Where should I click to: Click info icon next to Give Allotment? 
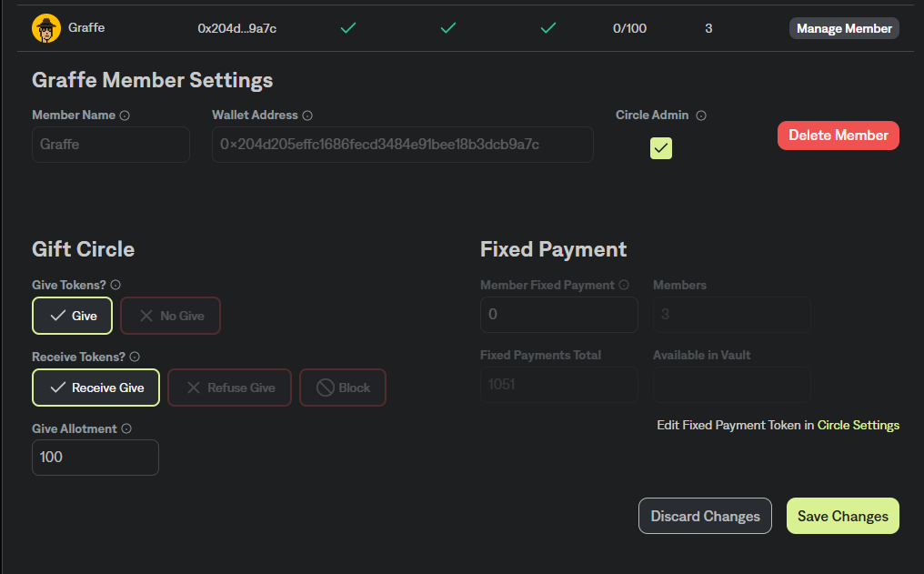click(126, 428)
